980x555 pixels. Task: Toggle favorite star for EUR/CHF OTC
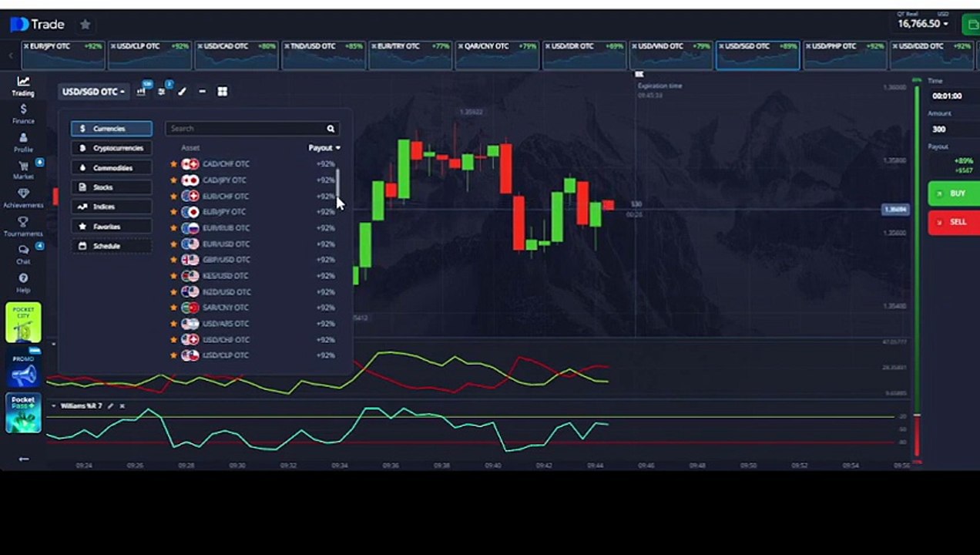pos(173,196)
